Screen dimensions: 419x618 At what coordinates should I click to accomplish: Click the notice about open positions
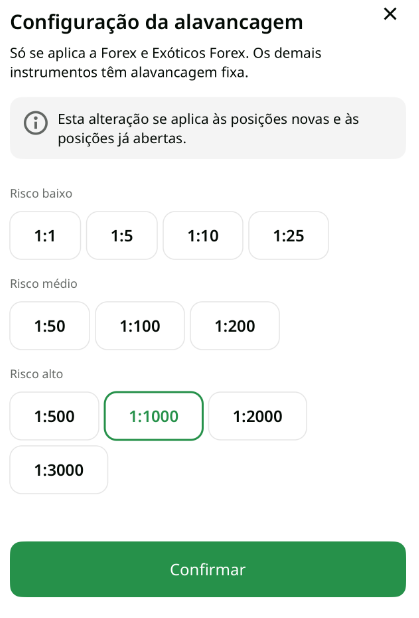coord(208,128)
